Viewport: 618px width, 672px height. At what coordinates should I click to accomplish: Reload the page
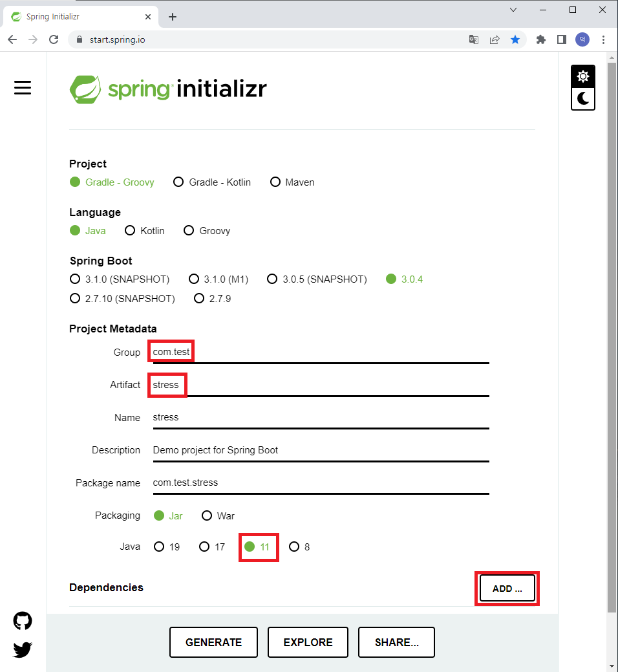[x=54, y=39]
